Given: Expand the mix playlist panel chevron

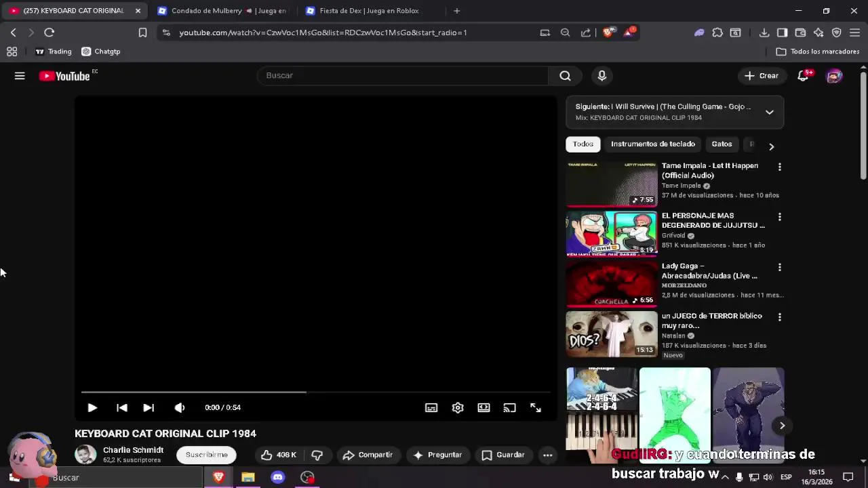Looking at the screenshot, I should coord(769,112).
